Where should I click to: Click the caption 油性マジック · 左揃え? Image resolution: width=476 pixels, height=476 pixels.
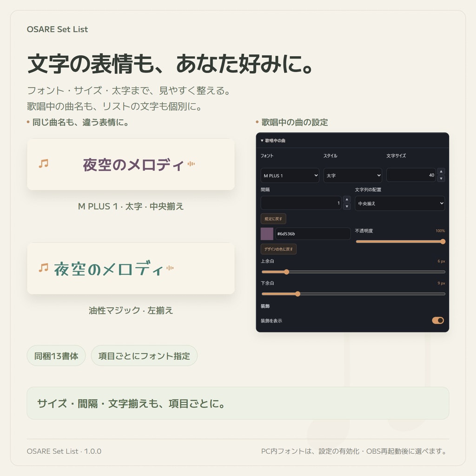[x=131, y=311]
